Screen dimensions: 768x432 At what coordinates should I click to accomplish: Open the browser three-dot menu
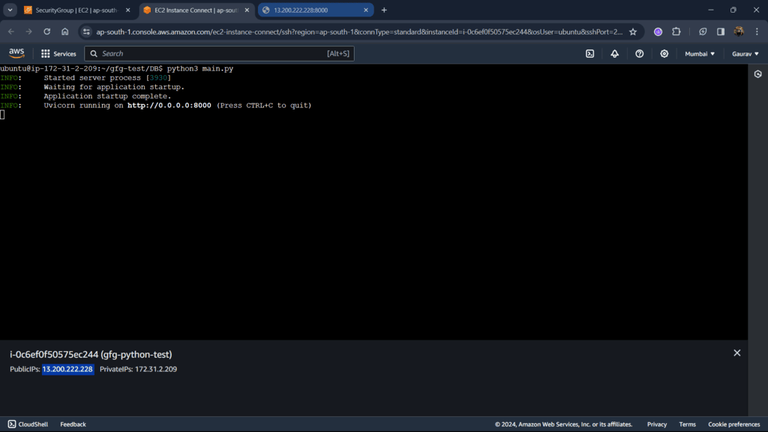(757, 32)
